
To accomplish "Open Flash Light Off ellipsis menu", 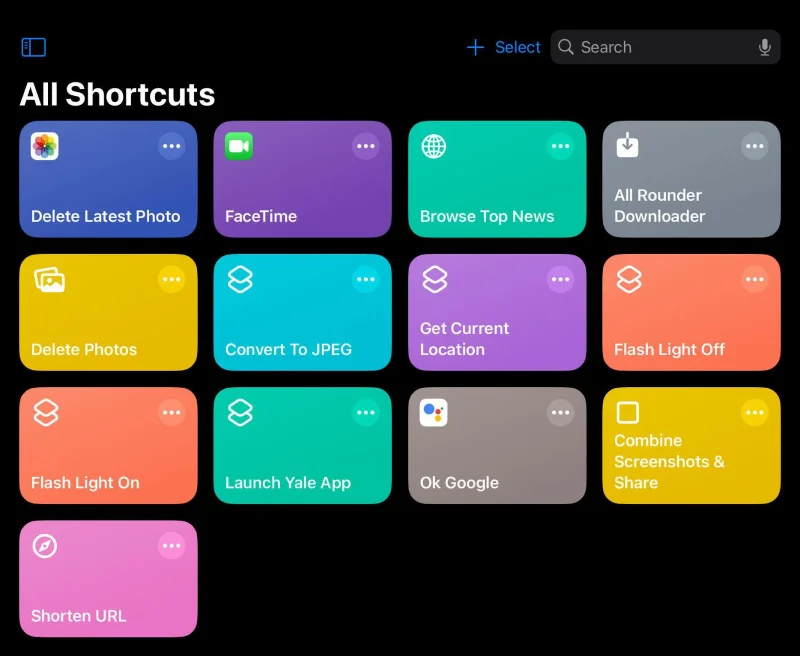I will 755,279.
